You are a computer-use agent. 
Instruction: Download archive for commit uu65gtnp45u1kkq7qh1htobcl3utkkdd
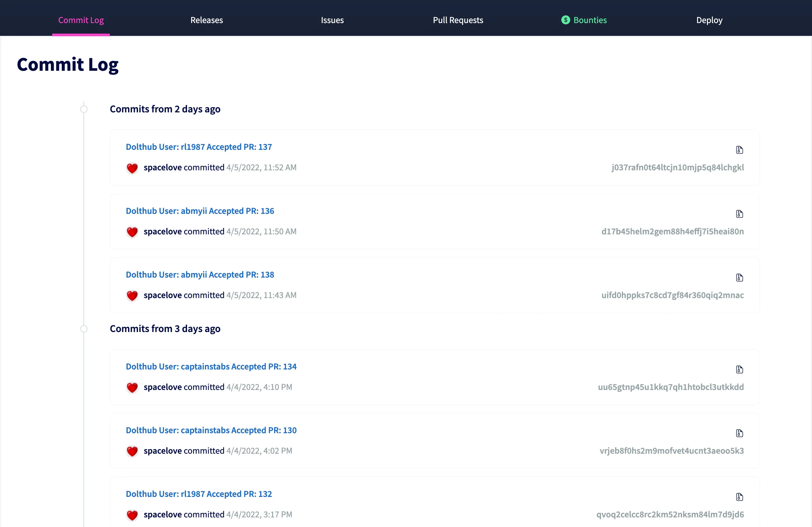point(739,369)
